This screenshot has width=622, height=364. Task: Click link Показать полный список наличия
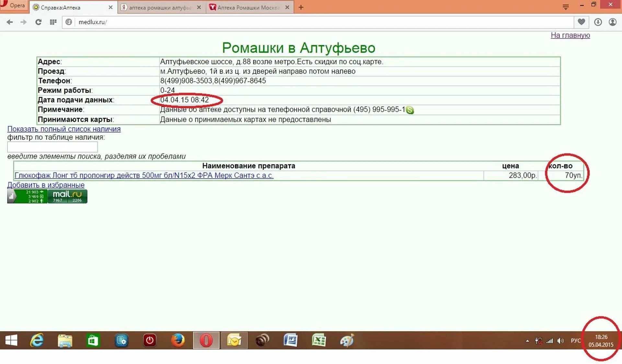64,129
